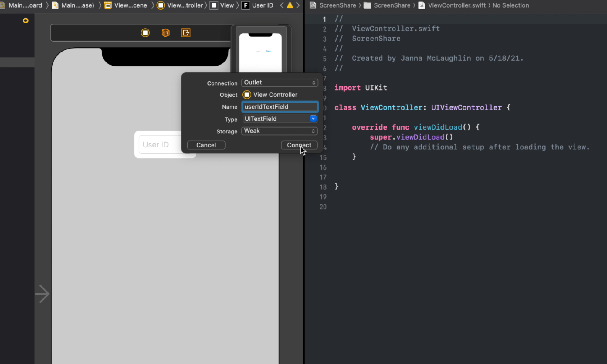Open the Storage dropdown set to Weak
Screen dimensions: 607x364
[280, 131]
